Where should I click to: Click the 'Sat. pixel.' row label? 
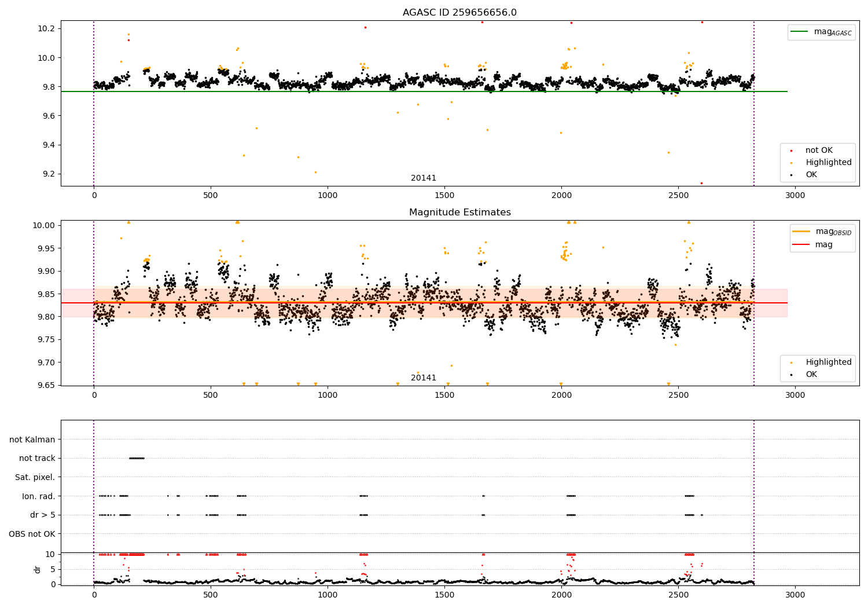35,477
